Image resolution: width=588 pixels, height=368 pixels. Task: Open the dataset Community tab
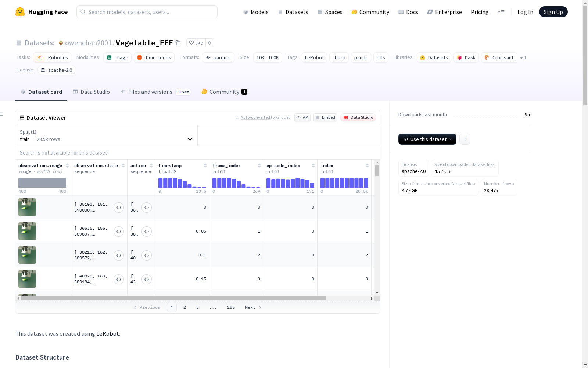(x=224, y=92)
